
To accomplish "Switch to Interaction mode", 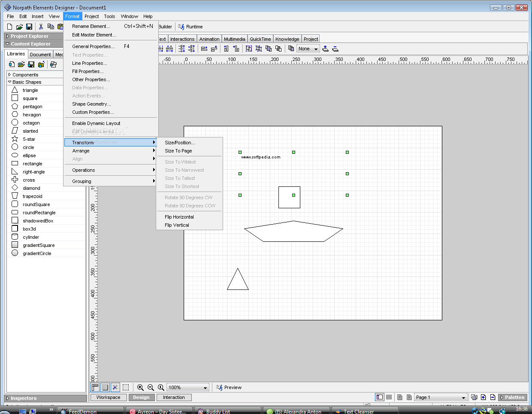I will [x=174, y=398].
